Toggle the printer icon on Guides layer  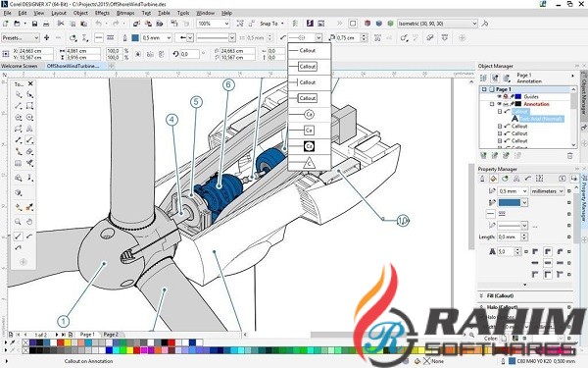point(506,96)
